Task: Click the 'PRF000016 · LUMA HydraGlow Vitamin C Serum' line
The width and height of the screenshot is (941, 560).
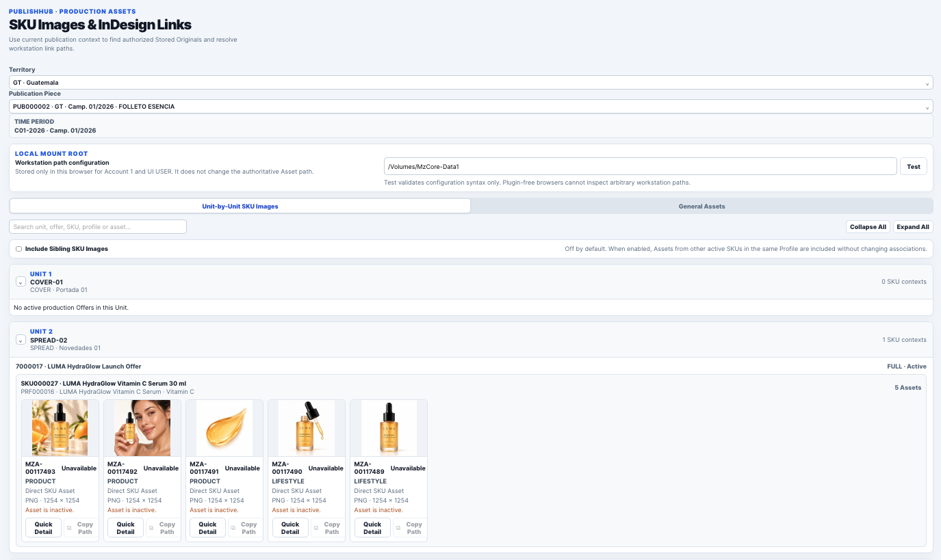Action: pyautogui.click(x=107, y=392)
